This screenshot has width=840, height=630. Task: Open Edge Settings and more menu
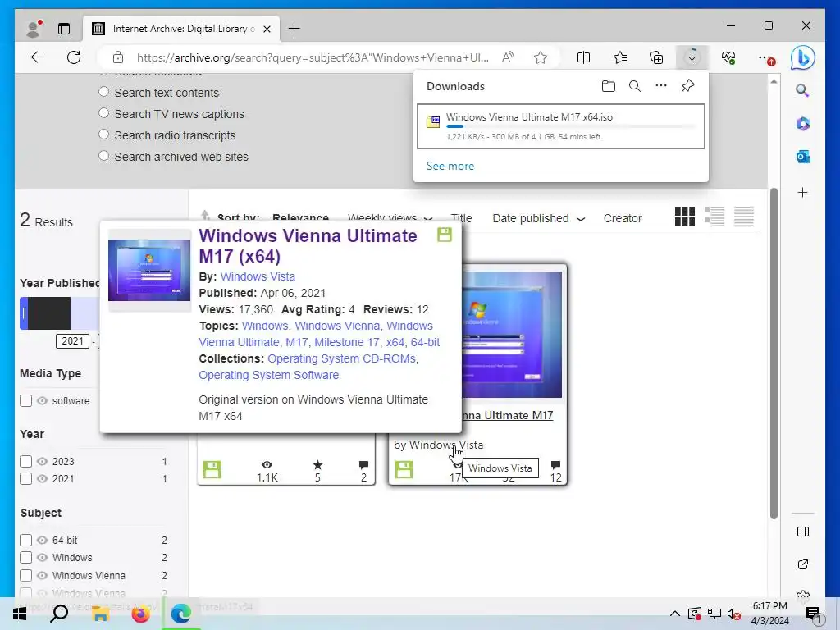(765, 58)
